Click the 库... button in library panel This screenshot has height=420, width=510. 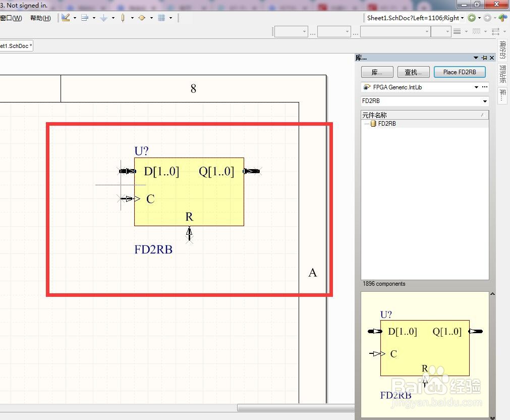click(x=377, y=72)
